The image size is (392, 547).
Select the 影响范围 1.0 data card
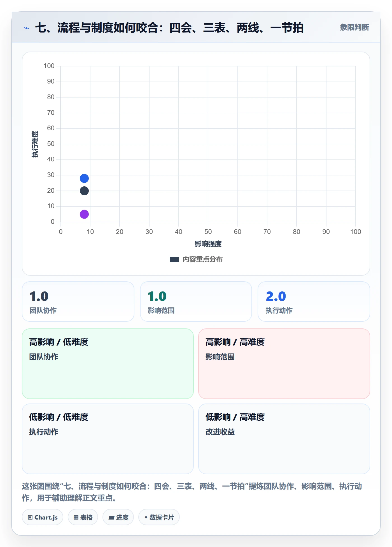click(x=196, y=302)
